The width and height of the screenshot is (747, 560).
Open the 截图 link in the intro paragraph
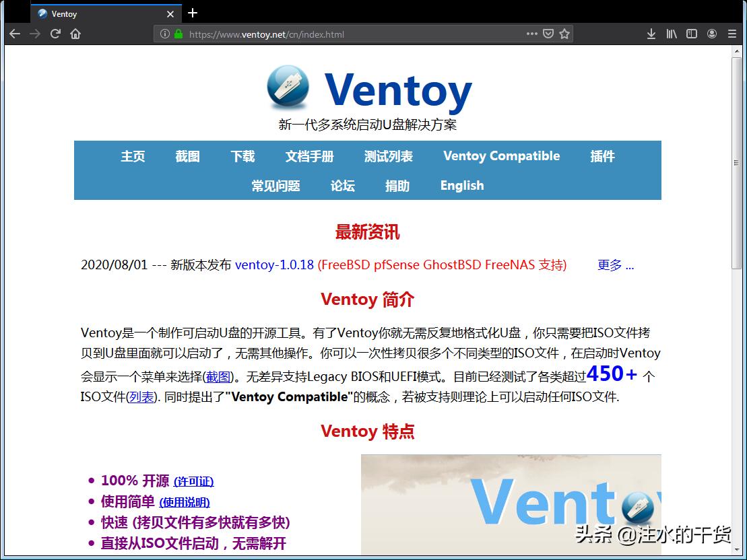coord(218,377)
